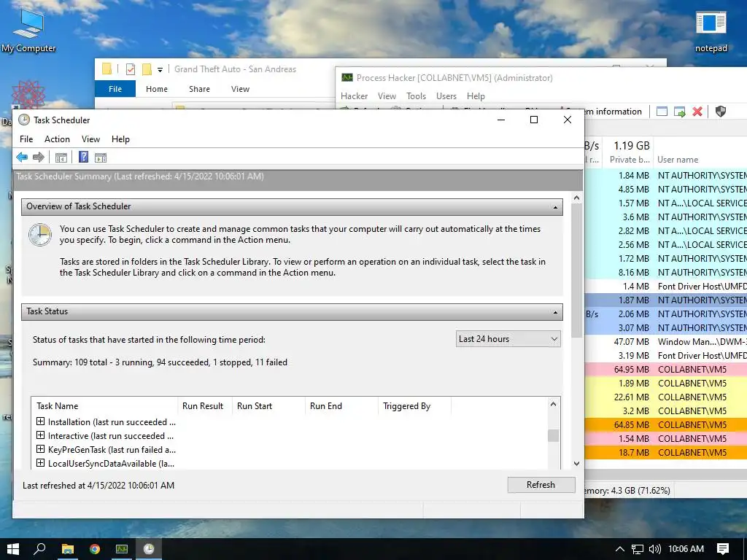Click the taskbar Search magnifier icon

tap(39, 549)
